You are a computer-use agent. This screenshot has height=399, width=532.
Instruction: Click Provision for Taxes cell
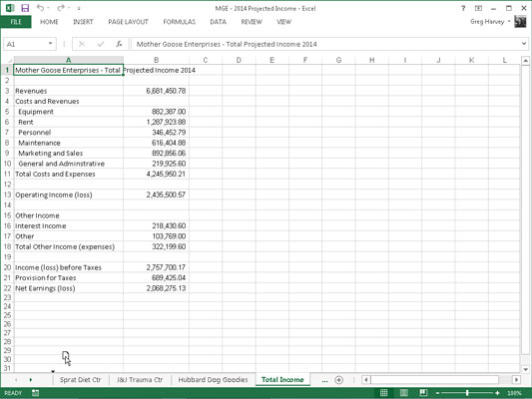(69, 277)
